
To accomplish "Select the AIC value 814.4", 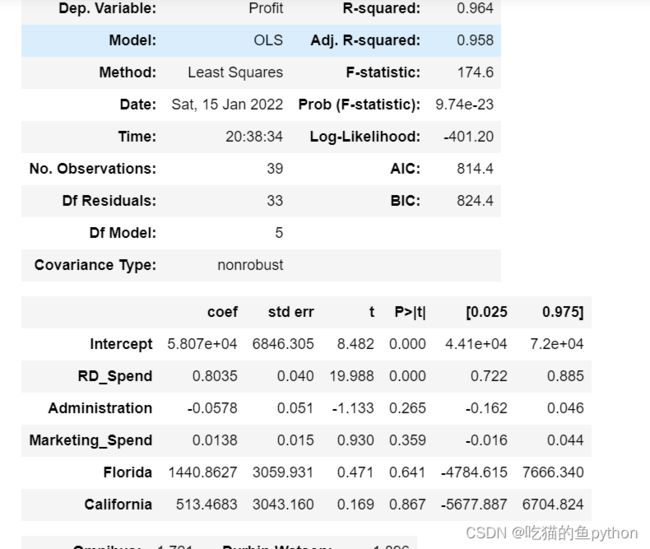I will [x=475, y=169].
